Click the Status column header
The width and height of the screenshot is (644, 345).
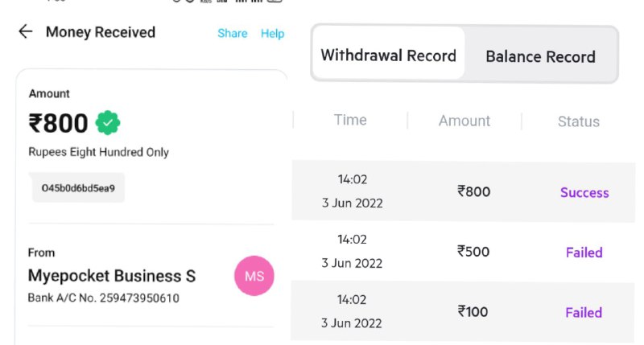(x=579, y=121)
